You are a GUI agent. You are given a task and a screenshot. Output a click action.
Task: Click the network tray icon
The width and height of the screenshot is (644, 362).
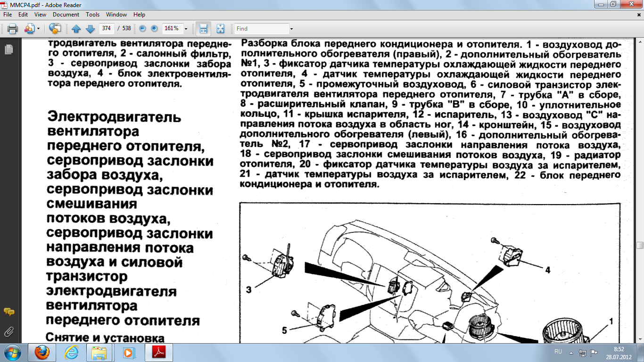click(583, 353)
